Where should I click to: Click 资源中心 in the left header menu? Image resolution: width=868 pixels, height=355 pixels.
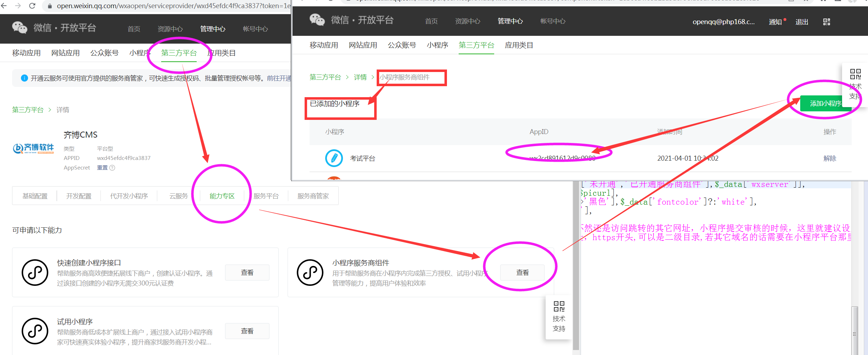(170, 29)
